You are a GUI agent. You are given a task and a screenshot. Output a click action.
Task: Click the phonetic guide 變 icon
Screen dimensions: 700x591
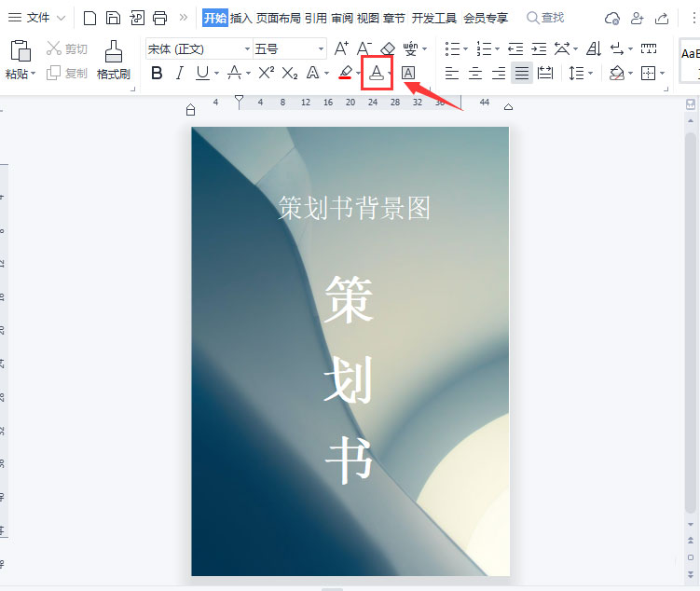[410, 48]
